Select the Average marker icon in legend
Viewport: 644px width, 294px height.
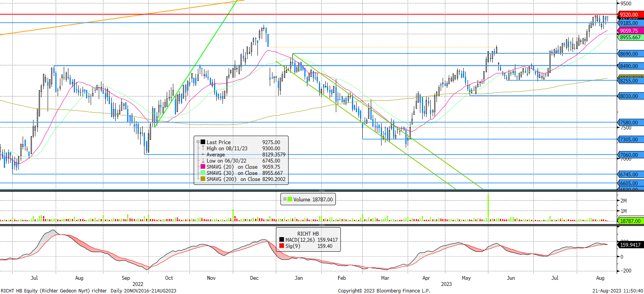coord(203,154)
